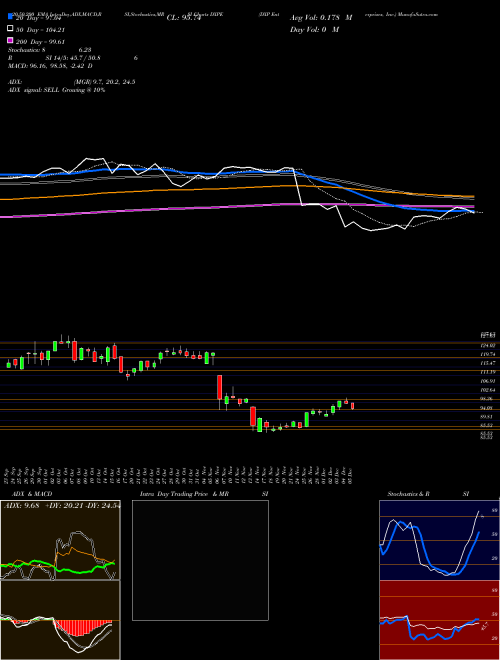Click the magenta 200 Day legend swatch
The height and width of the screenshot is (660, 500).
(x=10, y=40)
